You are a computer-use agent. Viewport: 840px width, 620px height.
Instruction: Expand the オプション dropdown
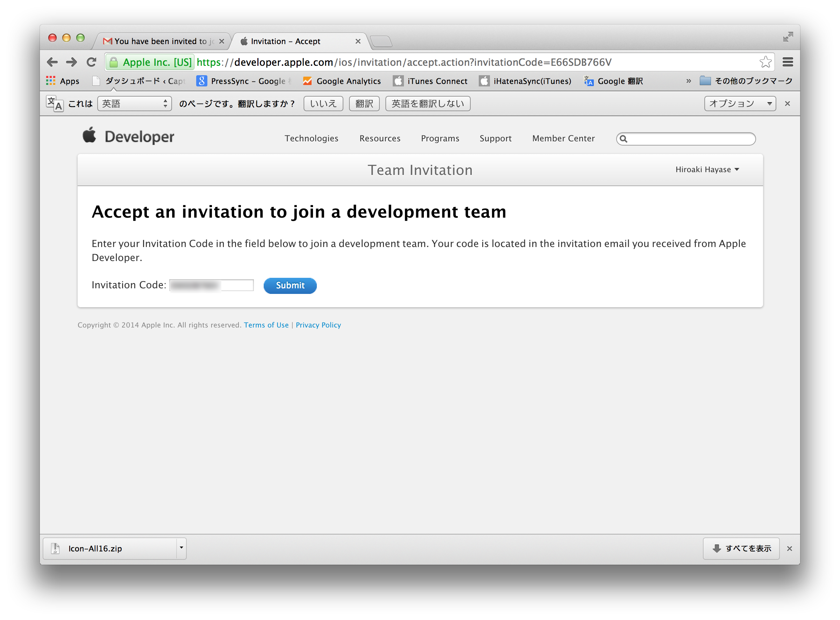740,104
